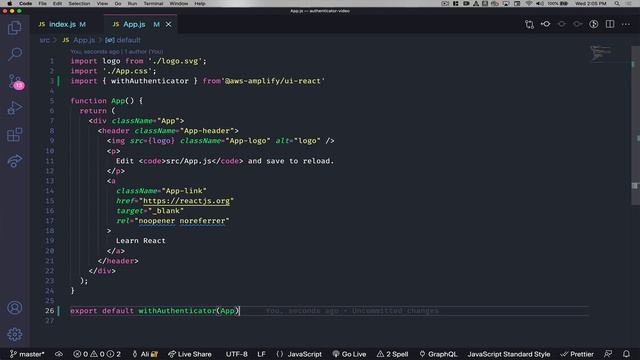Click the previous revision commit icon
Image resolution: width=640 pixels, height=360 pixels.
click(545, 24)
